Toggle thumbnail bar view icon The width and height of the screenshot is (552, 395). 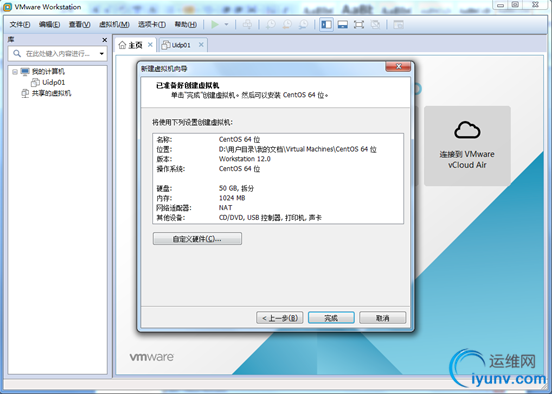(x=343, y=24)
